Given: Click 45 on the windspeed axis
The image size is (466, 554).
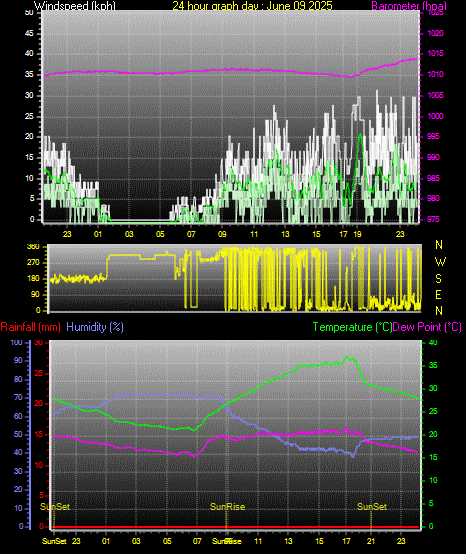Looking at the screenshot, I should (29, 34).
